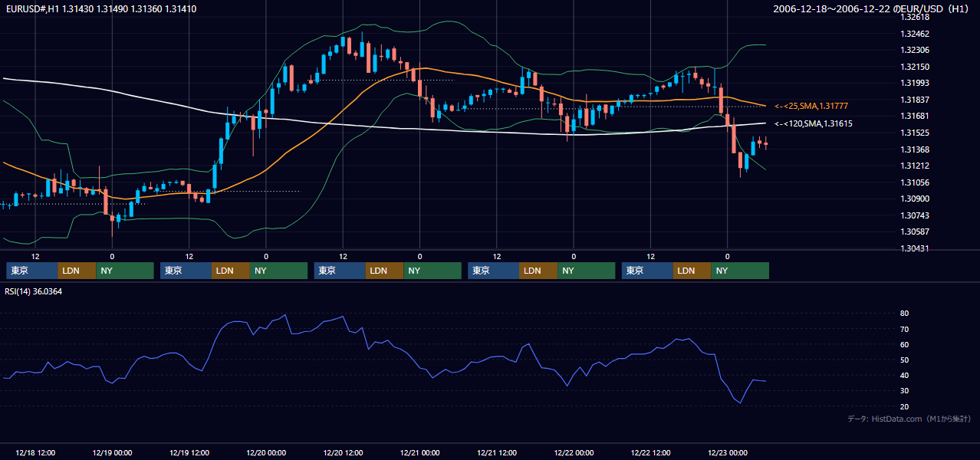This screenshot has height=460, width=980.
Task: Click the 東京 session box for 12/22
Action: click(648, 271)
